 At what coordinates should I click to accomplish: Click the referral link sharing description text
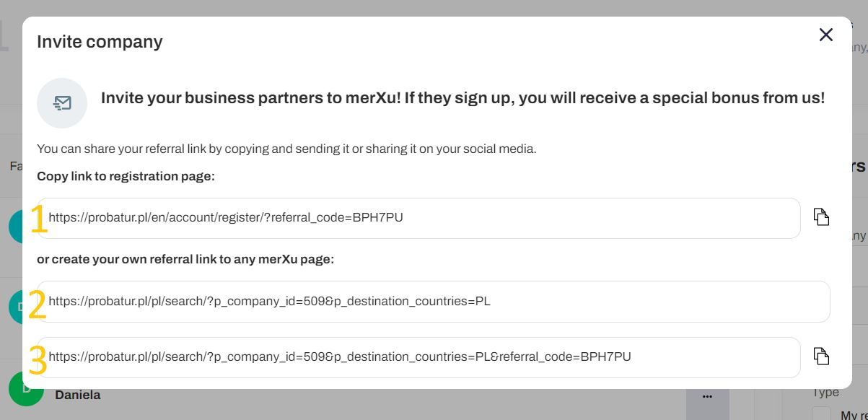[286, 149]
